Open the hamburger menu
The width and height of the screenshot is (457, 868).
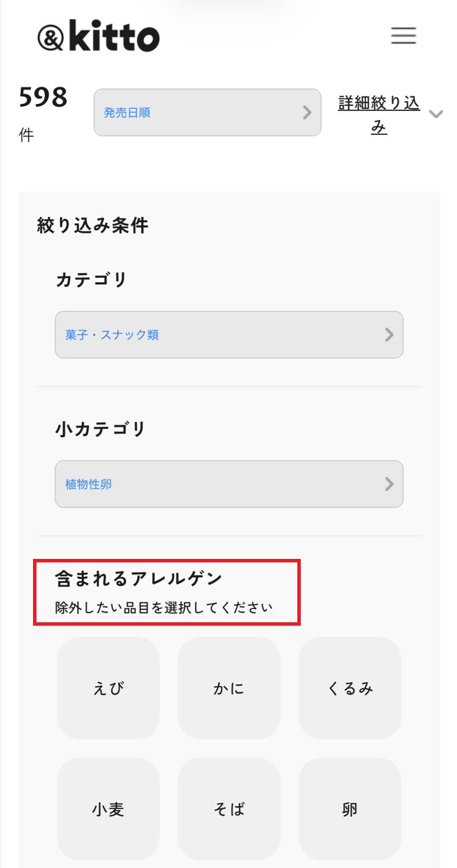403,36
